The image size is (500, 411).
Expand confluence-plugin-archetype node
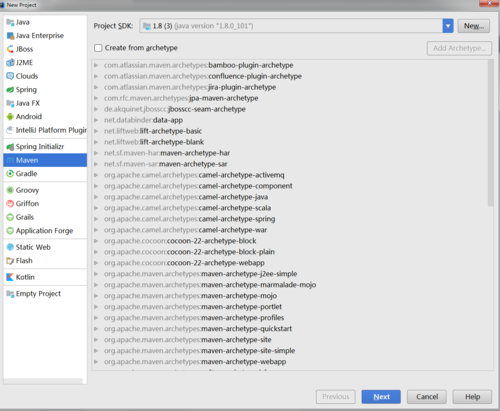click(x=96, y=76)
